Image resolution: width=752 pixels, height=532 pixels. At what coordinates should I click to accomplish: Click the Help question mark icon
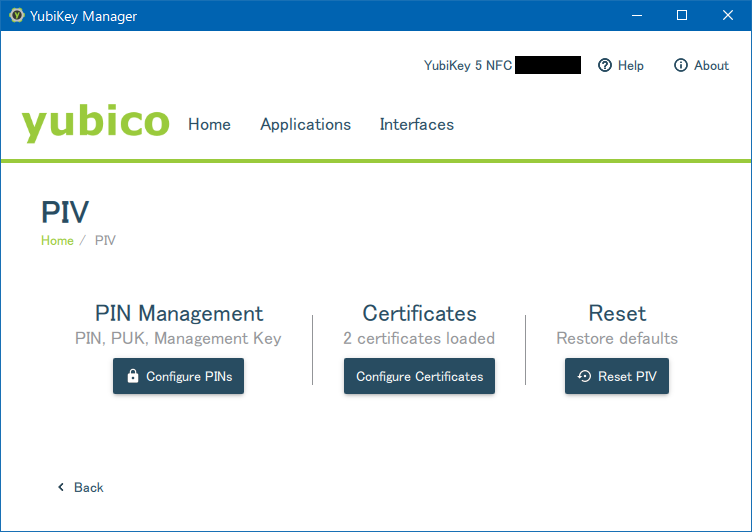(605, 65)
